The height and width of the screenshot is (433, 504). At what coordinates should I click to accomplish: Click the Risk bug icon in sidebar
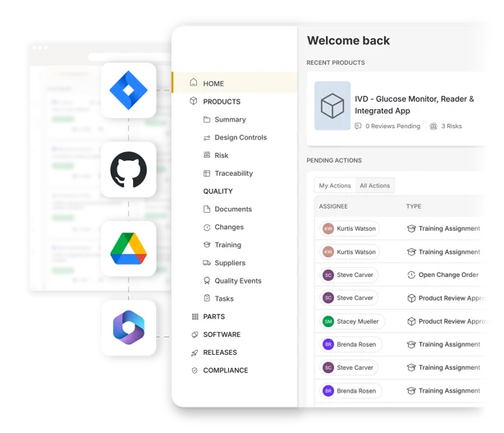[x=207, y=155]
